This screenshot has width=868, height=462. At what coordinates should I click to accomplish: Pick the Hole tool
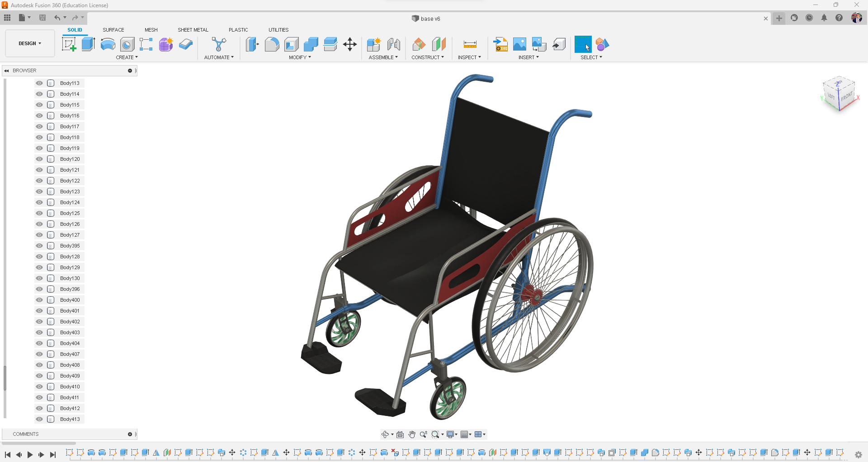click(x=127, y=44)
